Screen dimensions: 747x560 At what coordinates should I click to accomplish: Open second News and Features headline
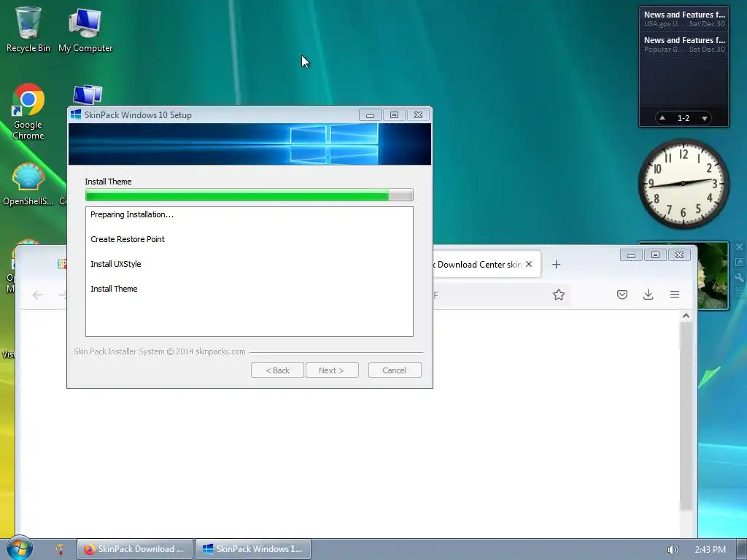pos(684,44)
